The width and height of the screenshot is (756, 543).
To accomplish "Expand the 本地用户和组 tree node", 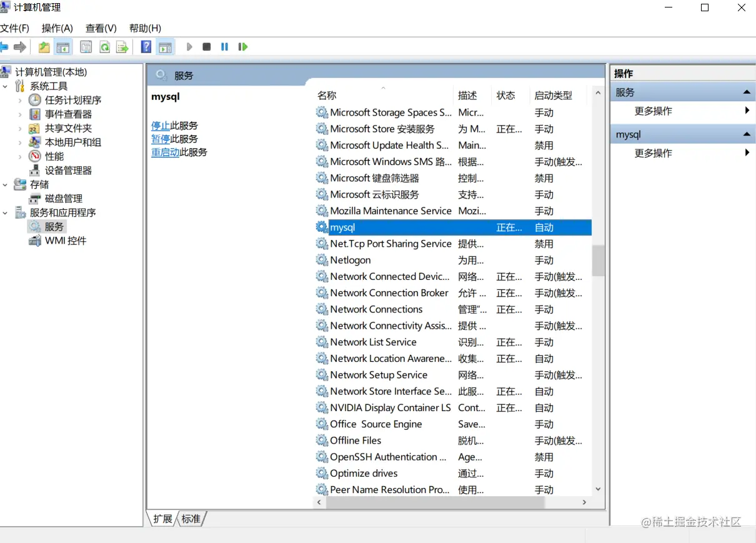I will point(20,142).
